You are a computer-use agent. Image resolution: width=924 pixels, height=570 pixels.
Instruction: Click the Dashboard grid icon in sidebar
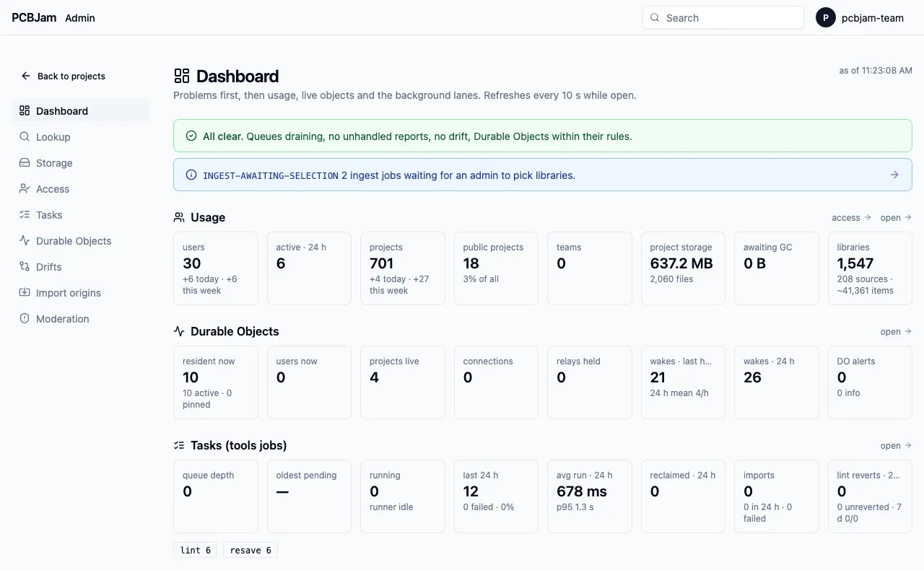(25, 110)
